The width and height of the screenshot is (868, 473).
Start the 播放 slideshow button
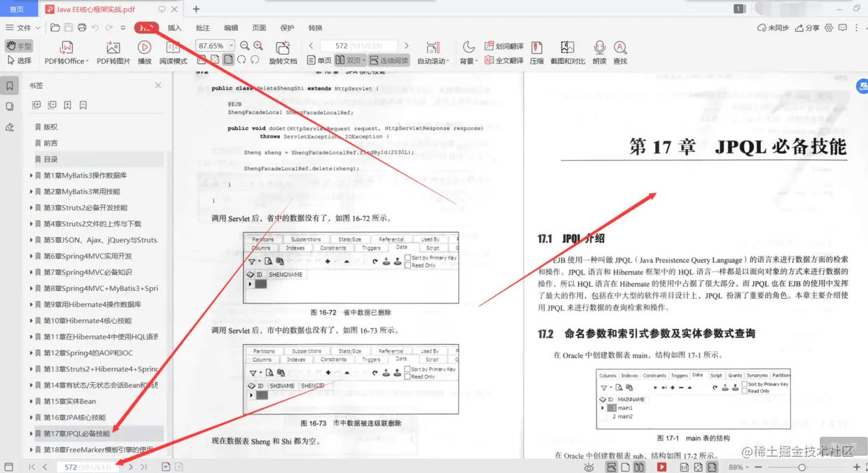(x=144, y=53)
